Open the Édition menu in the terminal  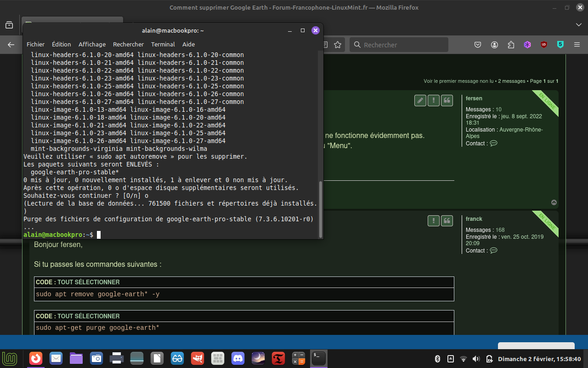click(61, 45)
